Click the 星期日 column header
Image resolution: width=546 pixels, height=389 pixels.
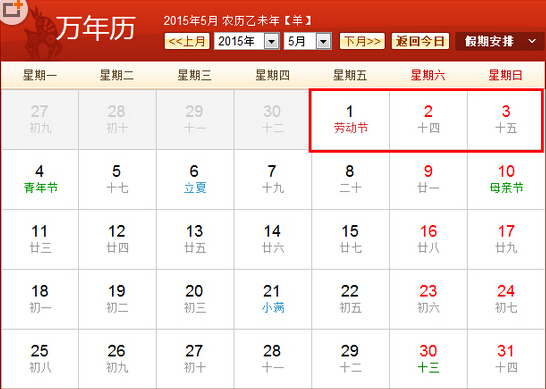point(505,75)
